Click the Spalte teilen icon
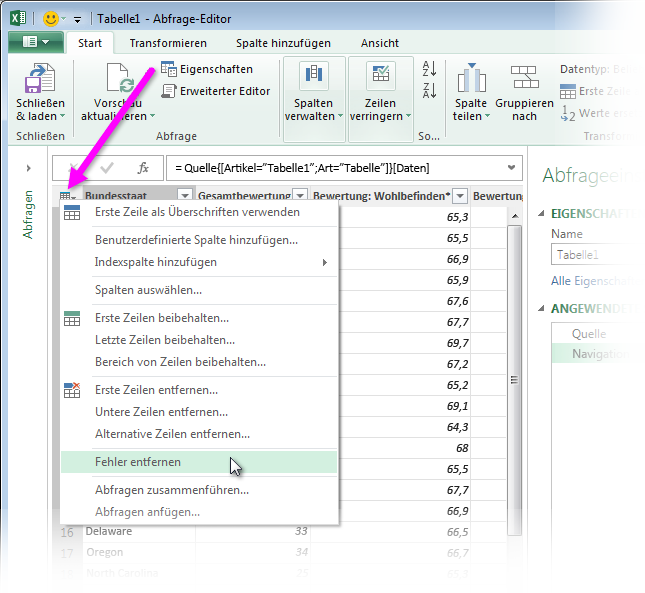The height and width of the screenshot is (593, 645). pyautogui.click(x=471, y=77)
